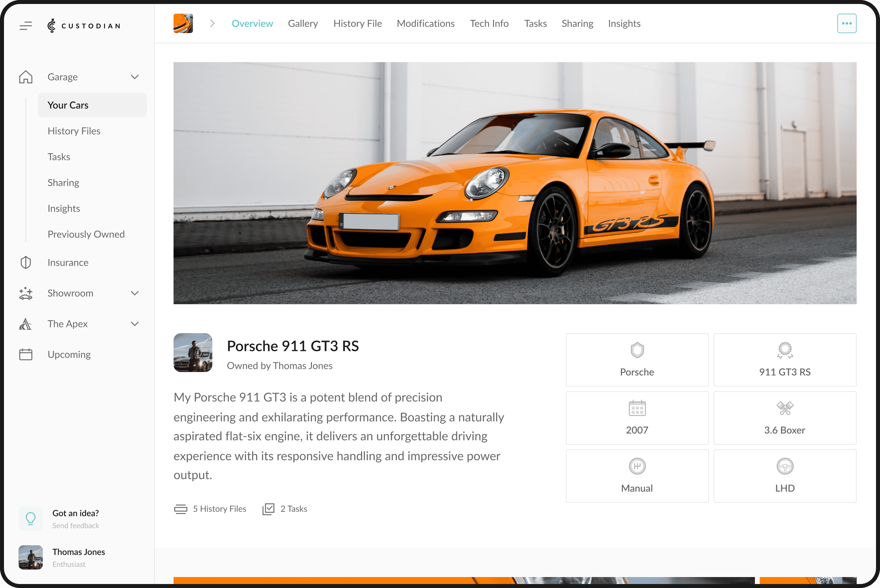The image size is (880, 588).
Task: Click the Showroom sparkle car icon
Action: pos(26,293)
